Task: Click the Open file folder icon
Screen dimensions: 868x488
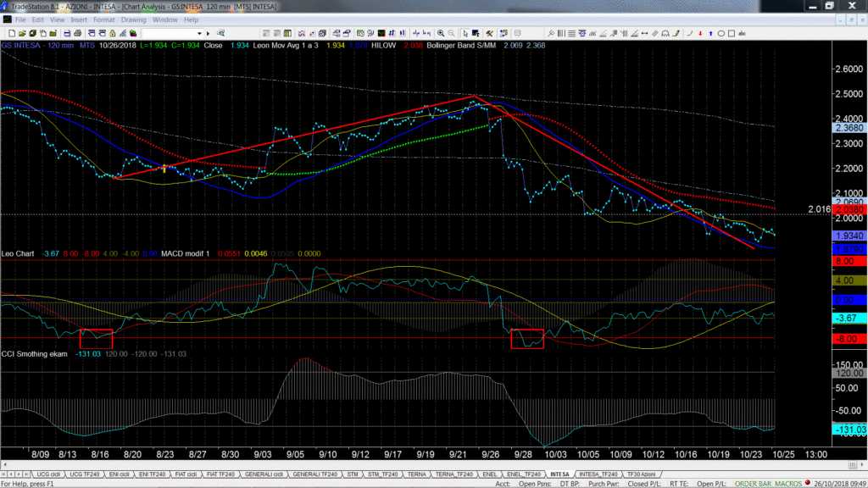Action: point(22,33)
